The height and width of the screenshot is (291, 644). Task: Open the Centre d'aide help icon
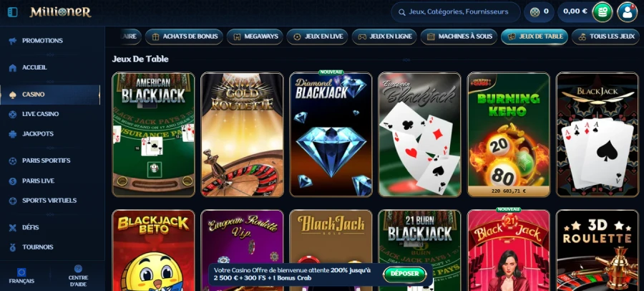pyautogui.click(x=78, y=269)
